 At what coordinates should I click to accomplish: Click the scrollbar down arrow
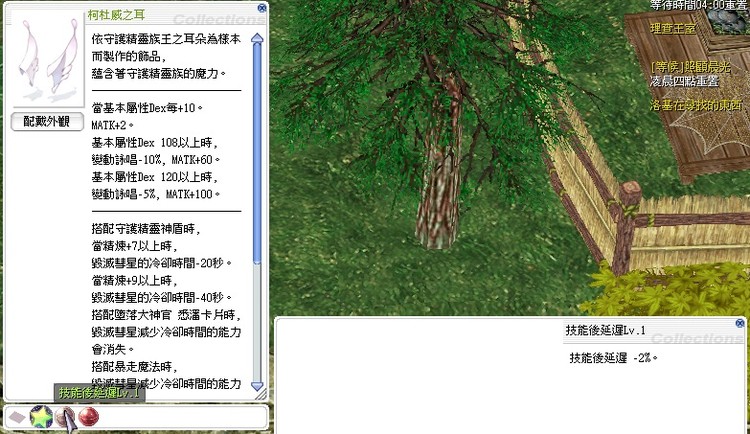coord(257,386)
